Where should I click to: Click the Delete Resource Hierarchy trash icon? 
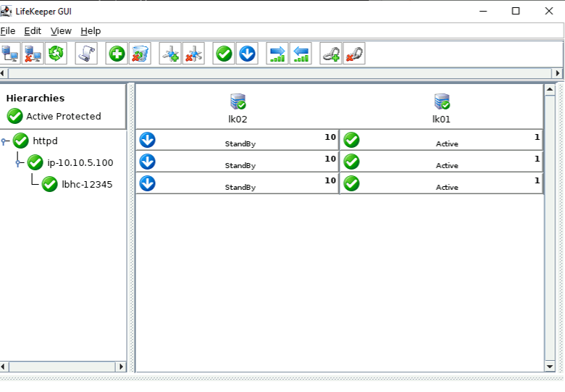tap(140, 54)
